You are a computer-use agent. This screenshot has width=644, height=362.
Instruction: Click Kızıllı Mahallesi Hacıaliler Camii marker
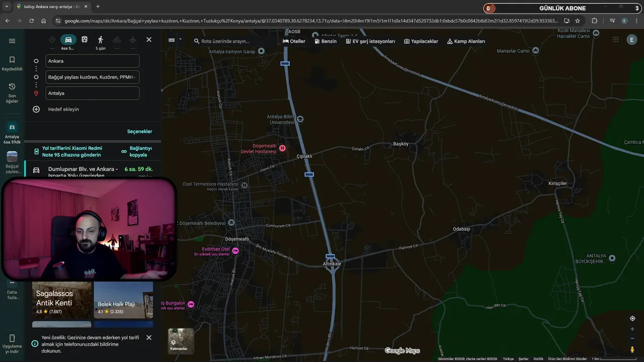pos(596,33)
